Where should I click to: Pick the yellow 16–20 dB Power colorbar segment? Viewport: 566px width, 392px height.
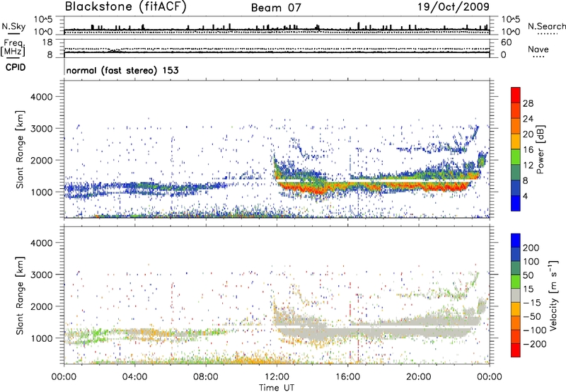click(x=516, y=142)
